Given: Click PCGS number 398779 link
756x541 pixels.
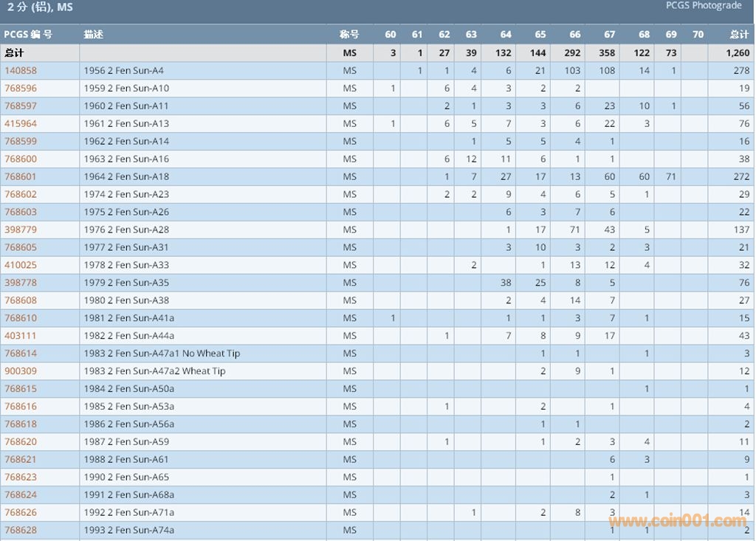Looking at the screenshot, I should click(21, 230).
